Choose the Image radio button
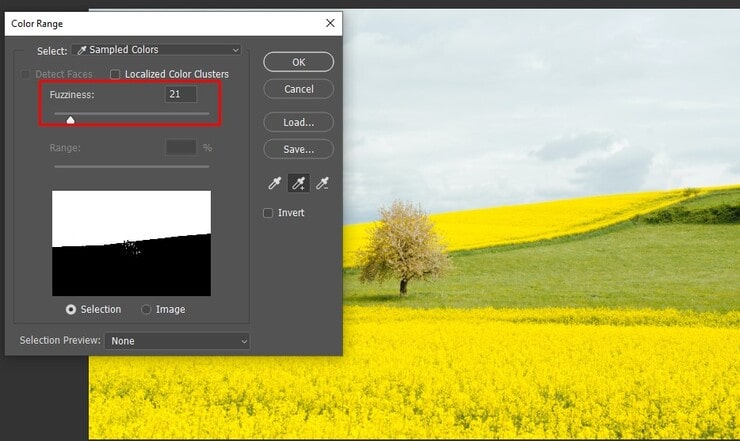 pos(146,309)
